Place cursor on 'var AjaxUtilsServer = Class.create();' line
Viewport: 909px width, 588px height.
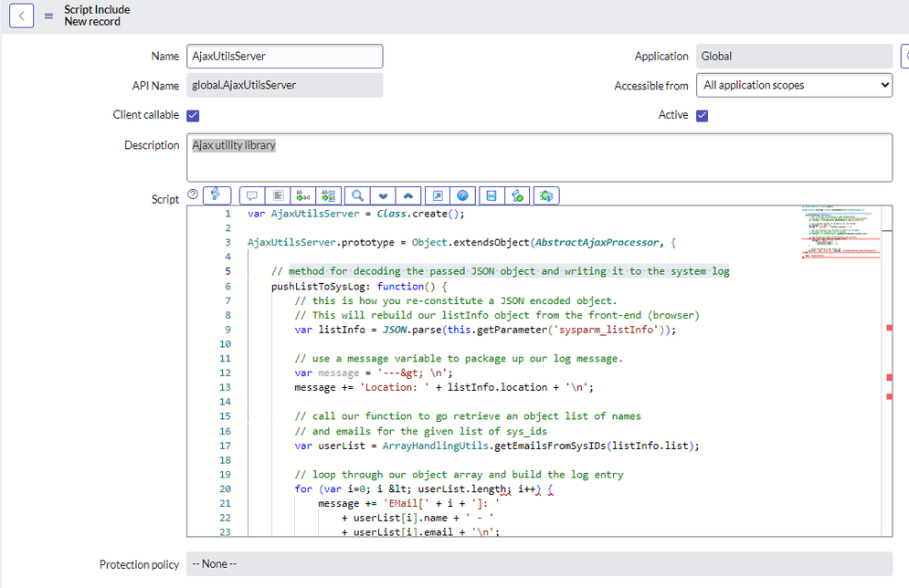coord(356,214)
